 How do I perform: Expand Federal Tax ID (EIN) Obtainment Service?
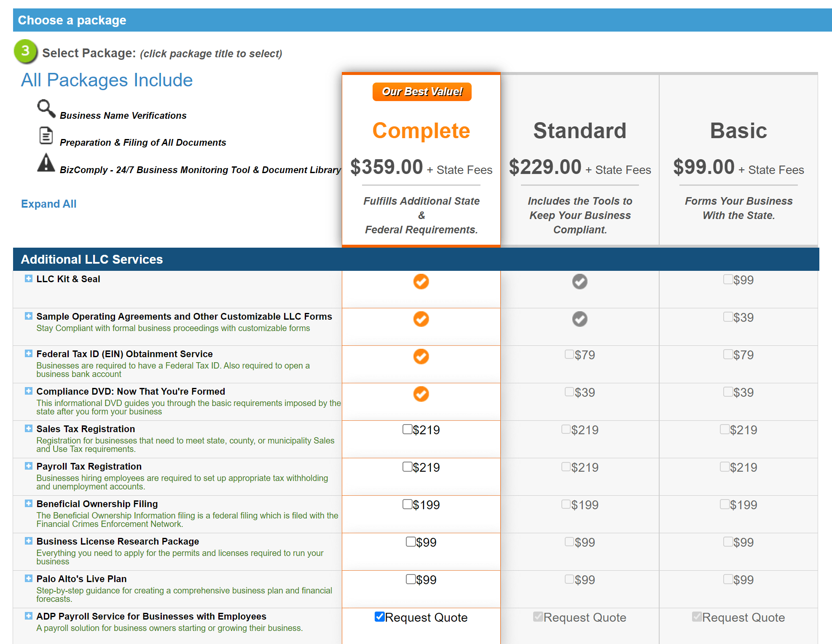pyautogui.click(x=28, y=353)
